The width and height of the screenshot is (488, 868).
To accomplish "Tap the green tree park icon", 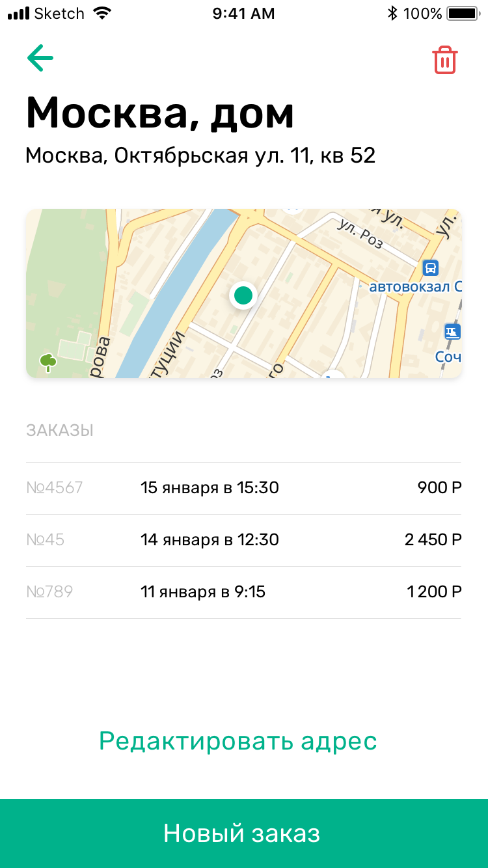I will tap(47, 362).
